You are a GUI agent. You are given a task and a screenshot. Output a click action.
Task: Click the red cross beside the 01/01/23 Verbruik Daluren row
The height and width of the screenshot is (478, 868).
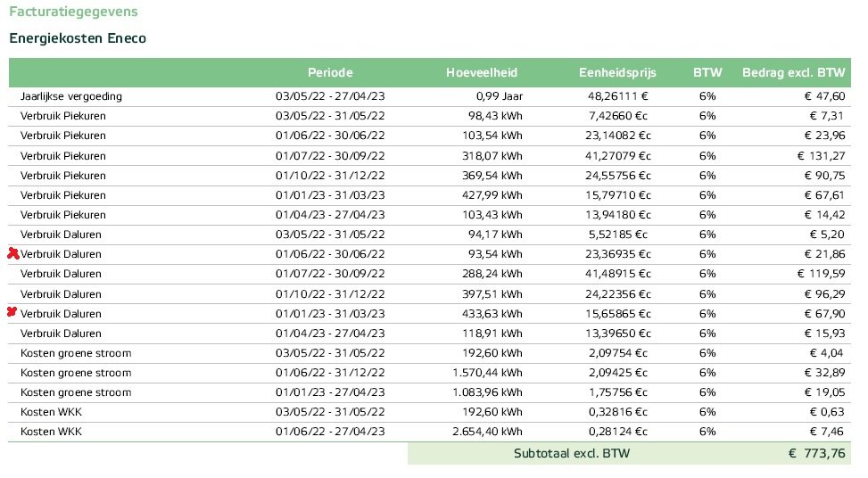[x=12, y=312]
